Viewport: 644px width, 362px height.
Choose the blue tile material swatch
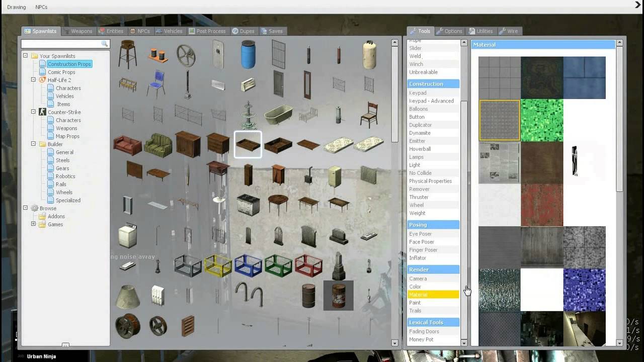point(584,77)
